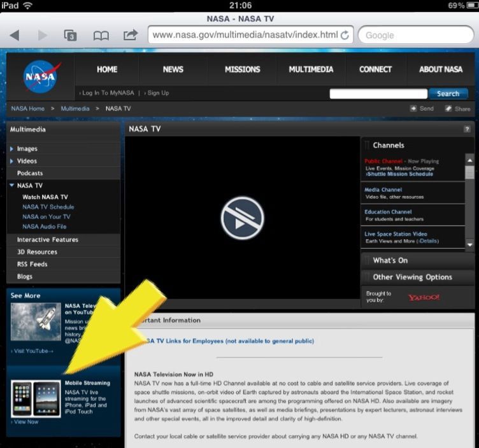Click the Visit YouTube link

32,351
